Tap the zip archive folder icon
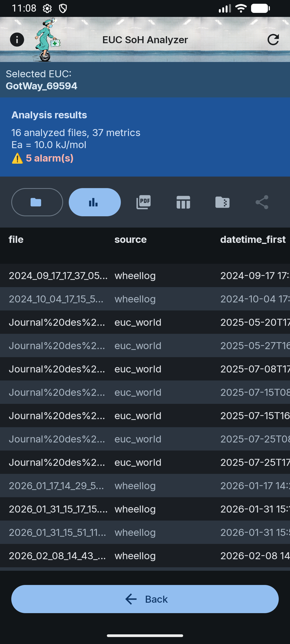 click(x=222, y=202)
